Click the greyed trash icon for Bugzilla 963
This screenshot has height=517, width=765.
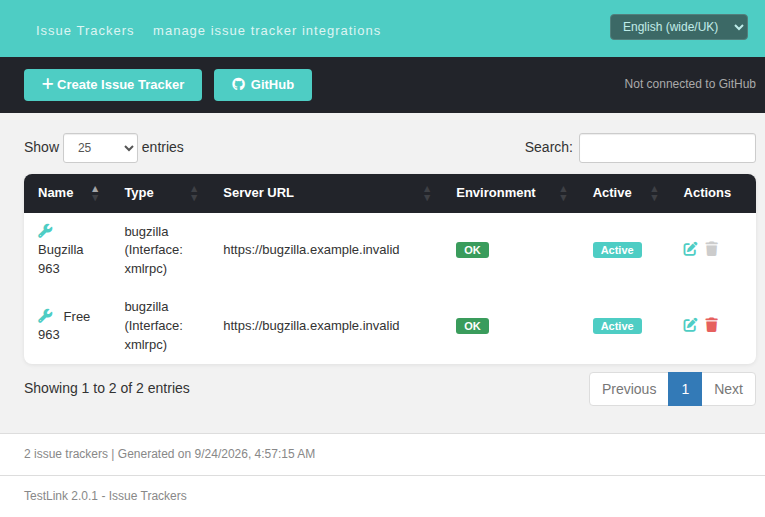click(711, 249)
